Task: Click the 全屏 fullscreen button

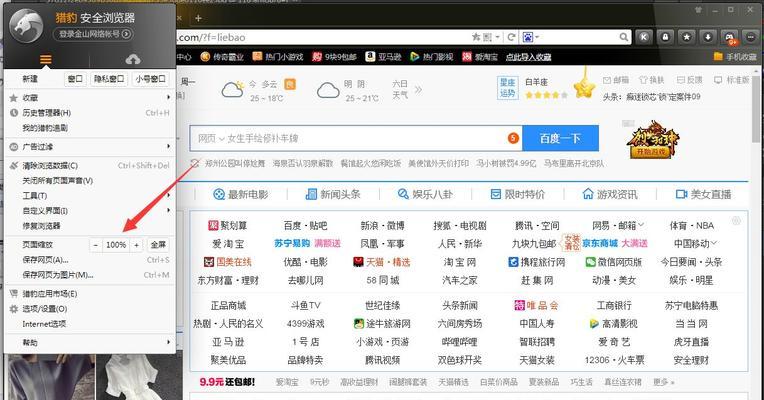Action: pos(158,245)
